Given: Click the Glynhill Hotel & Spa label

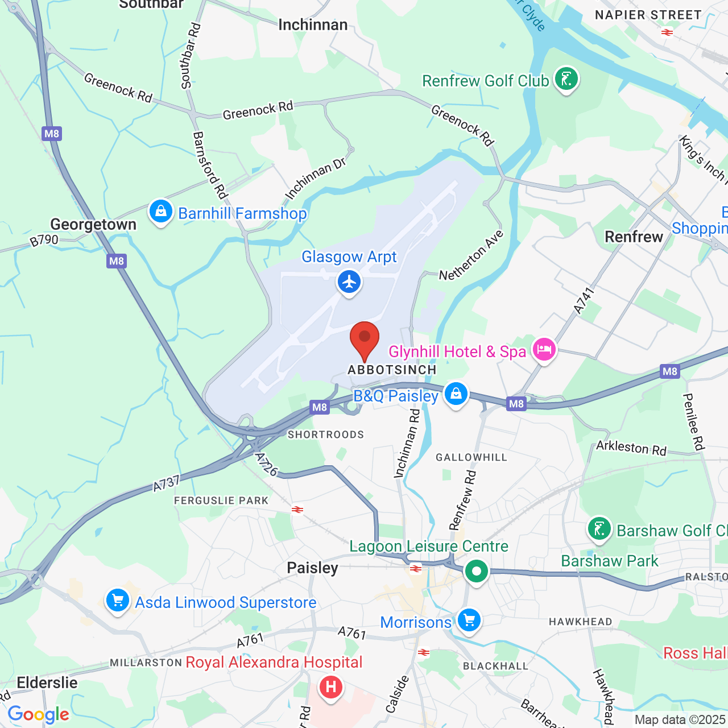Looking at the screenshot, I should tap(457, 351).
